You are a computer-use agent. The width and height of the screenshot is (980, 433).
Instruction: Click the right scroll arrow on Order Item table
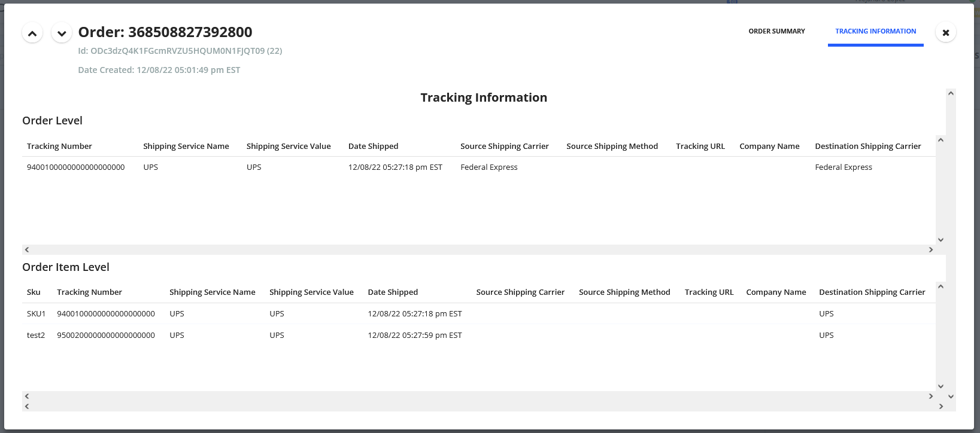click(931, 396)
